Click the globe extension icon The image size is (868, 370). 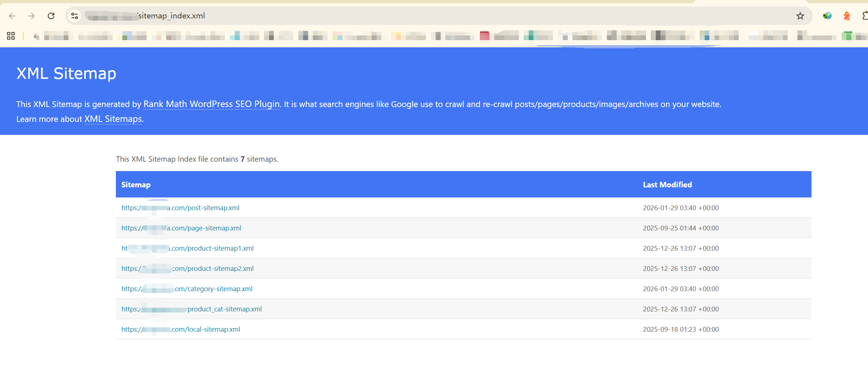pos(827,16)
